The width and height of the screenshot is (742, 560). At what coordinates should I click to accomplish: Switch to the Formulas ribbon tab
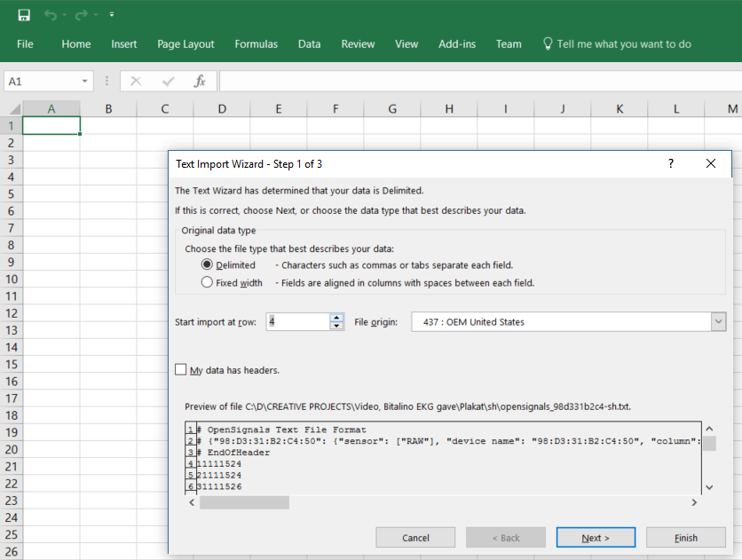[256, 43]
